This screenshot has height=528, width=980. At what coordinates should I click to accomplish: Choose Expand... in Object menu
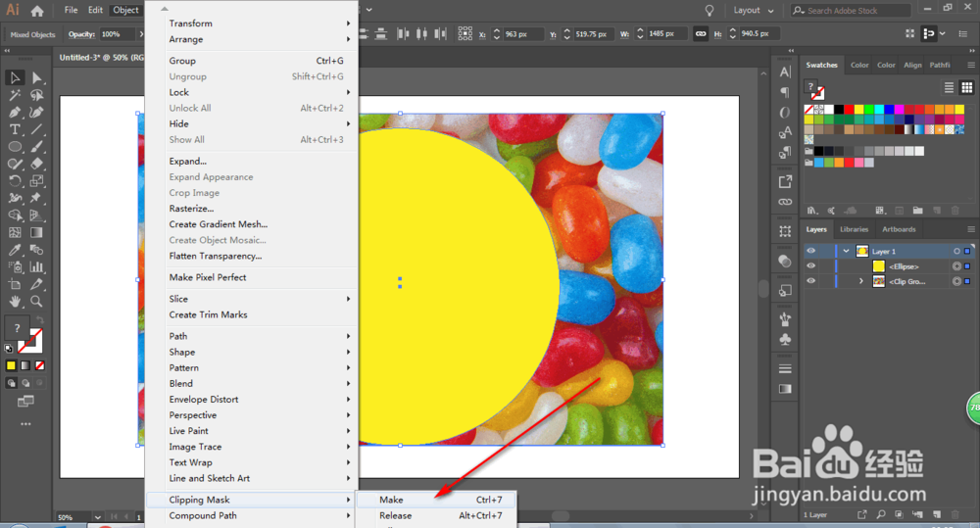[251, 162]
